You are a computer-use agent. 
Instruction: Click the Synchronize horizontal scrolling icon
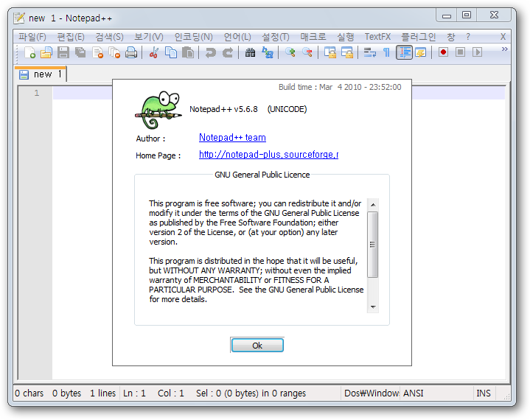(x=347, y=53)
